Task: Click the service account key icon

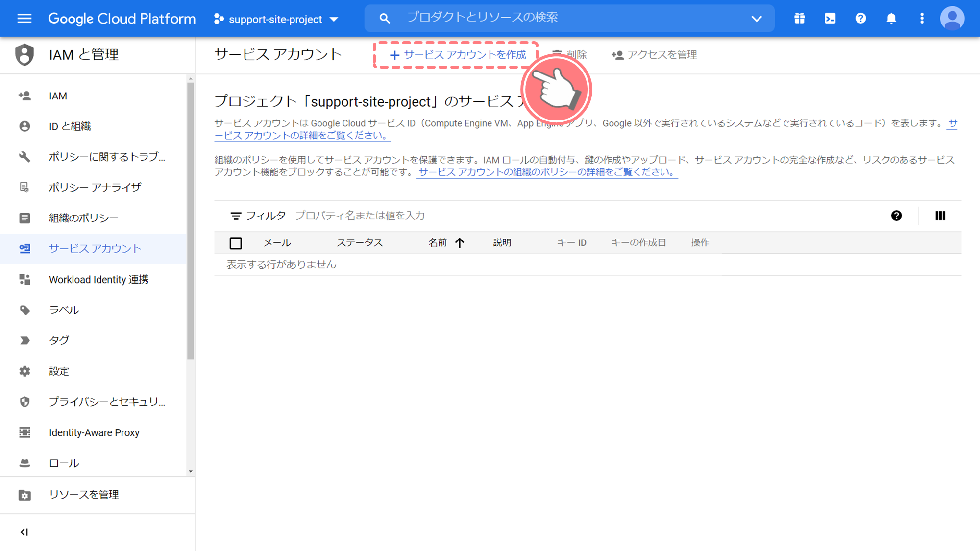Action: (x=24, y=249)
